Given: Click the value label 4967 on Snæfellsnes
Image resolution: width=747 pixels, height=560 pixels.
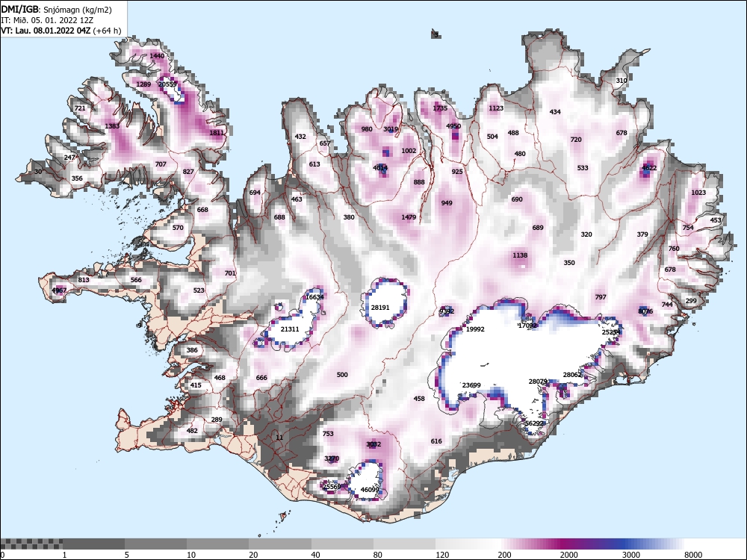Looking at the screenshot, I should click(x=59, y=290).
